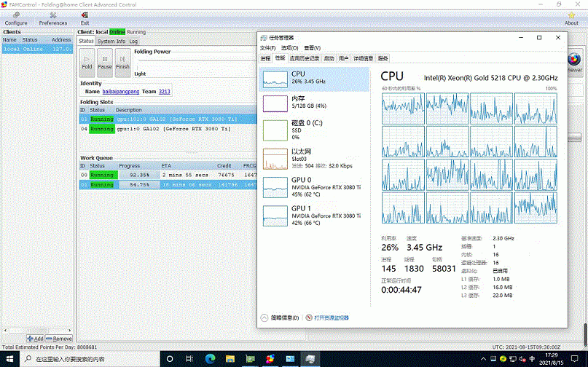Open Configure in the FAHControl toolbar
This screenshot has width=588, height=367.
[x=16, y=19]
